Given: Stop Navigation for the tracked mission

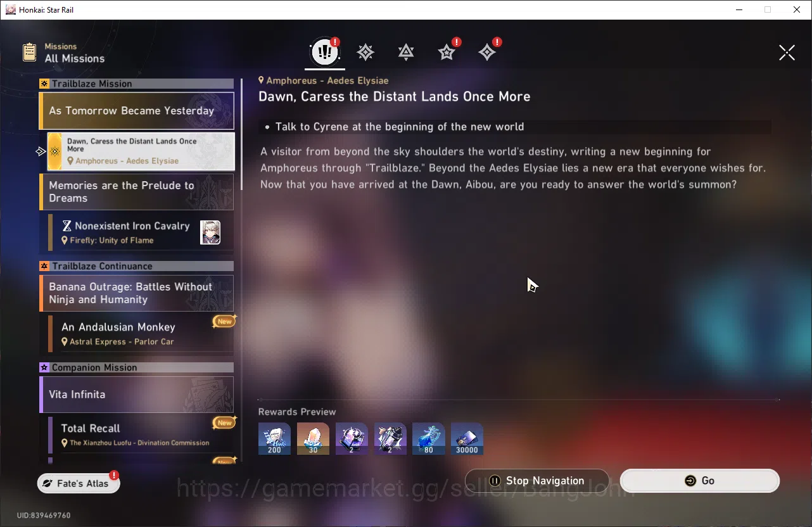Looking at the screenshot, I should 537,481.
